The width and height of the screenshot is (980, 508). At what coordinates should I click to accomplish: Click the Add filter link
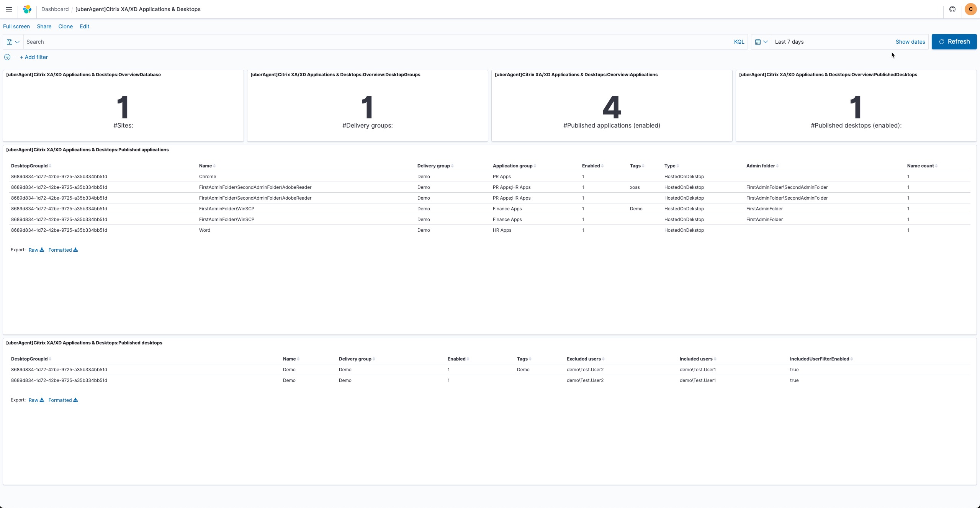click(x=34, y=57)
